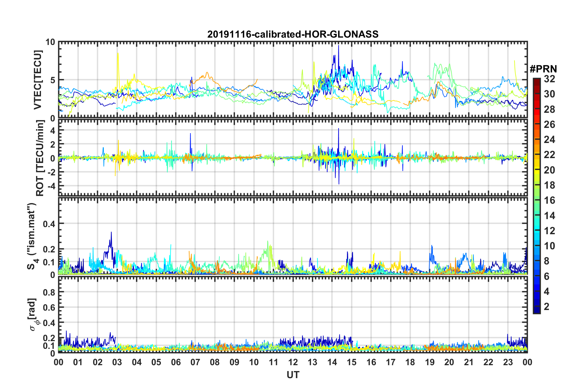Click the UT x-axis label
586x392 pixels.
pos(293,375)
